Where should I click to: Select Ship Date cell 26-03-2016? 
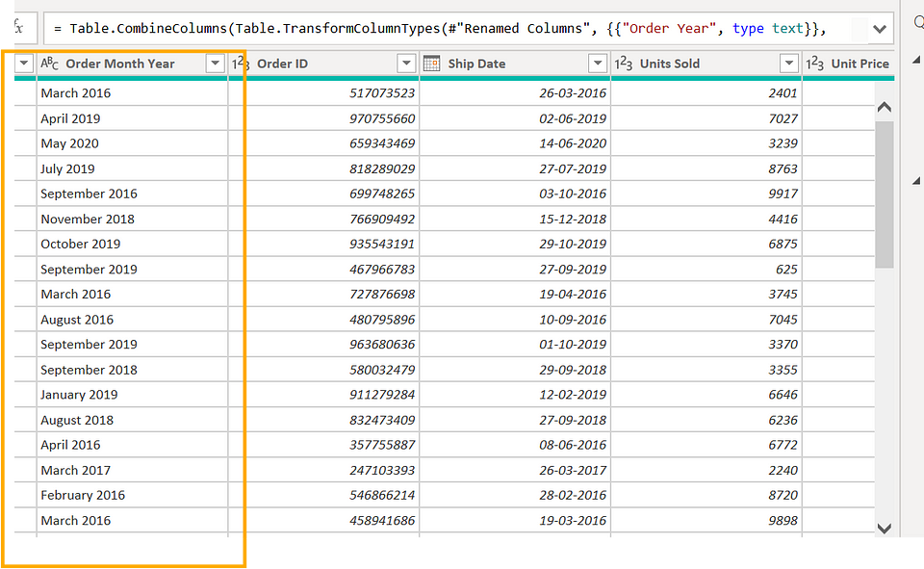click(515, 93)
